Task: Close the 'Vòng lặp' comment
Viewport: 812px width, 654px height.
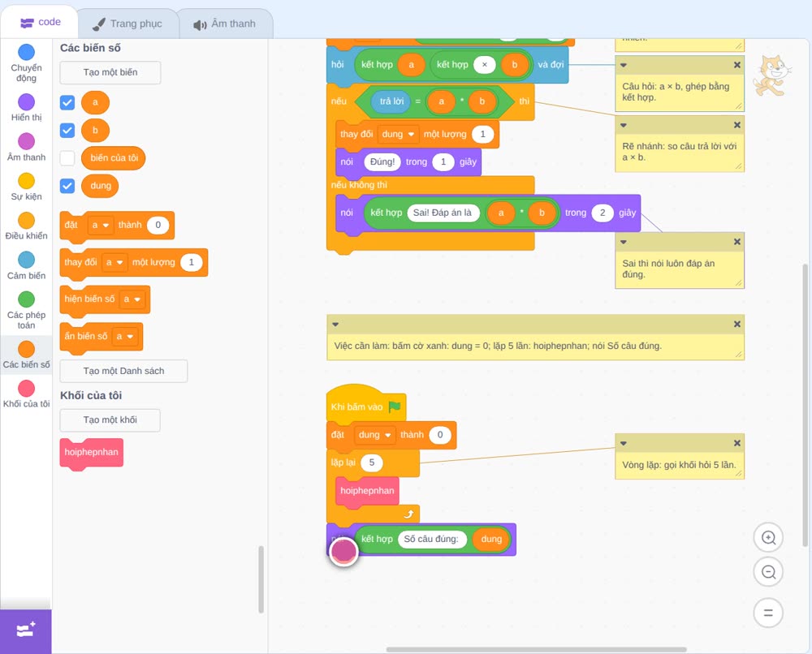Action: [737, 443]
